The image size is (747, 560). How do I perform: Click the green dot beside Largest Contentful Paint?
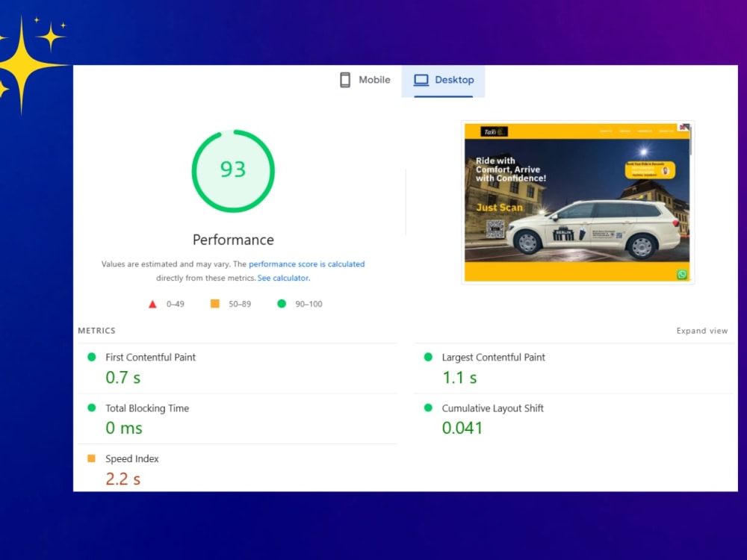[x=428, y=357]
